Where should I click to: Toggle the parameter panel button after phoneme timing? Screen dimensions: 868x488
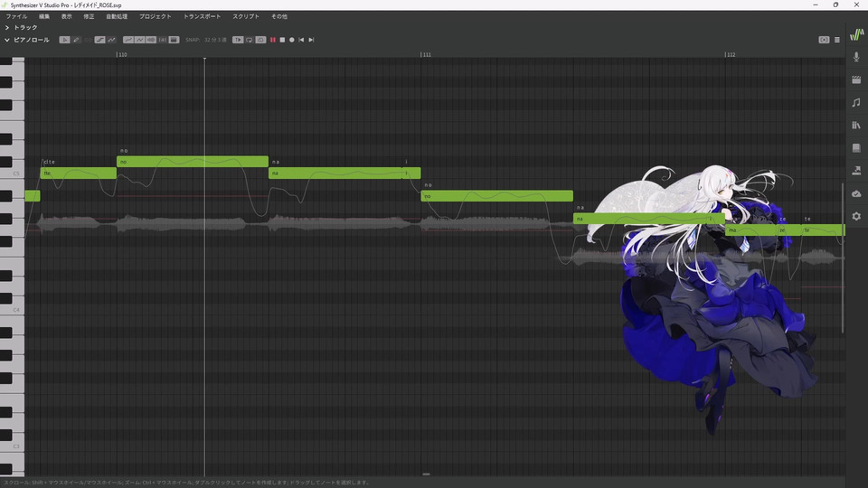point(174,40)
